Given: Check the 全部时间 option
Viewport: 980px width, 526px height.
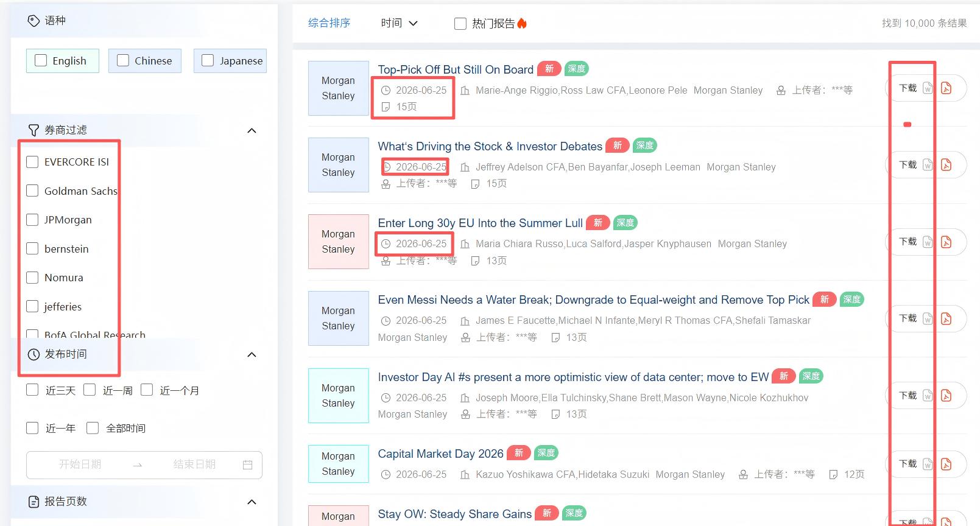Looking at the screenshot, I should 93,428.
